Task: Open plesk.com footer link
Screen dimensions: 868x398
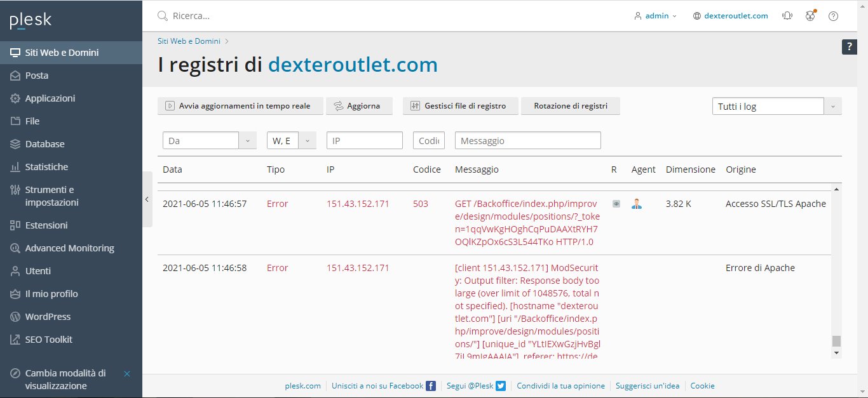Action: click(302, 385)
